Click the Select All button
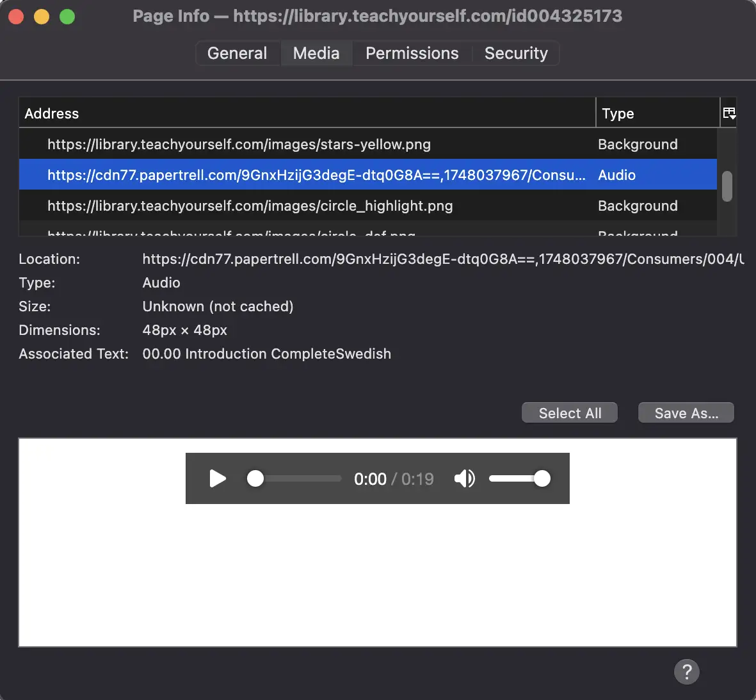Image resolution: width=756 pixels, height=700 pixels. [x=569, y=412]
